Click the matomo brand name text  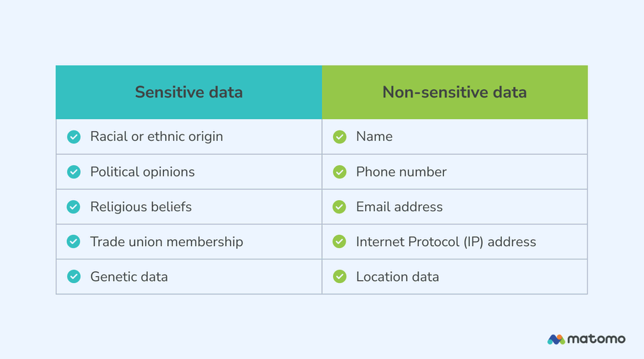coord(596,339)
